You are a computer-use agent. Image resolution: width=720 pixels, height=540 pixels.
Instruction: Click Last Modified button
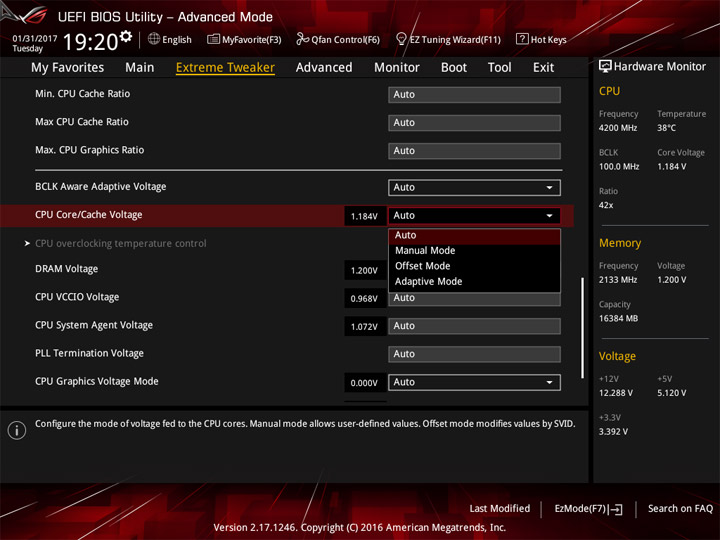(500, 509)
